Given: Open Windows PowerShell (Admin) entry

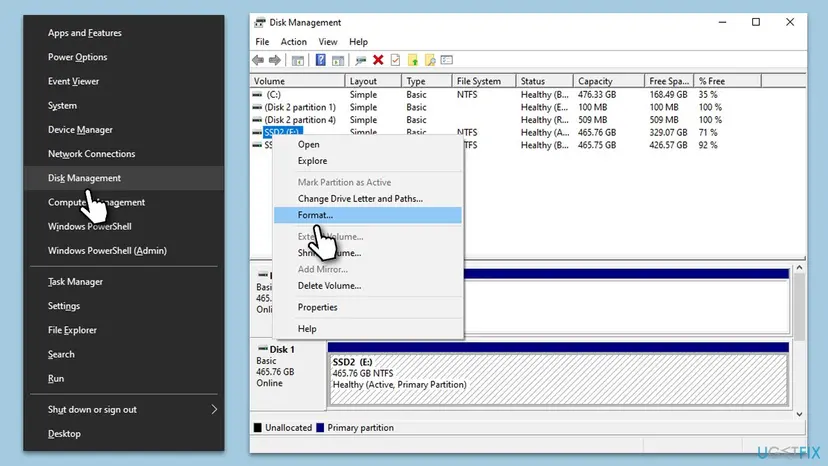Looking at the screenshot, I should point(124,251).
